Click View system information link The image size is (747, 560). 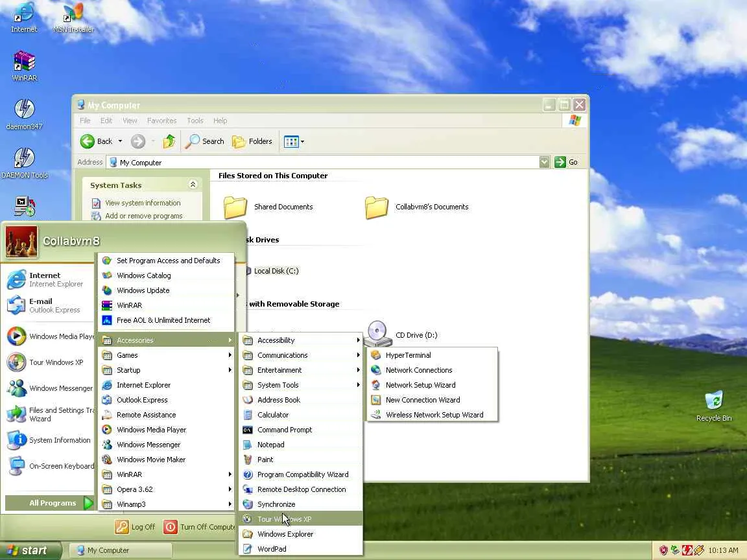click(143, 203)
